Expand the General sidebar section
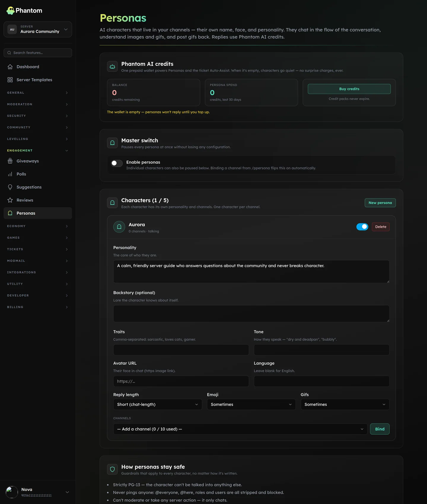The width and height of the screenshot is (427, 504). tap(38, 93)
